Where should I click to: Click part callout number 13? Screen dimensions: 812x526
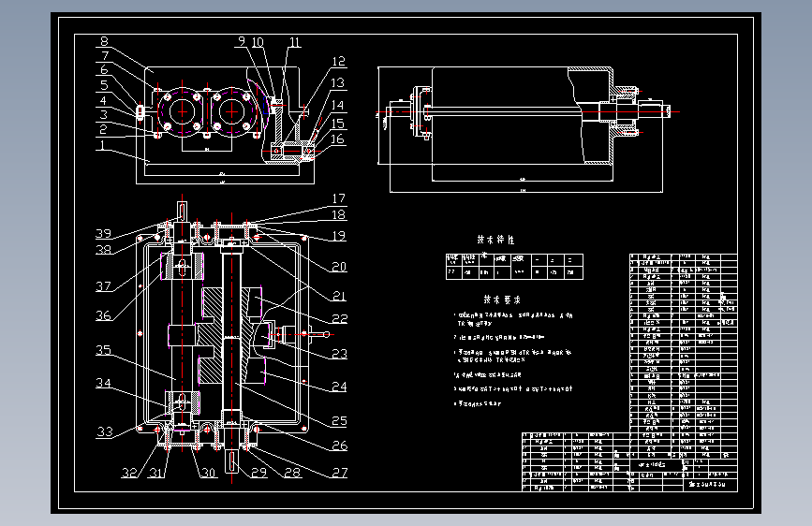point(338,83)
